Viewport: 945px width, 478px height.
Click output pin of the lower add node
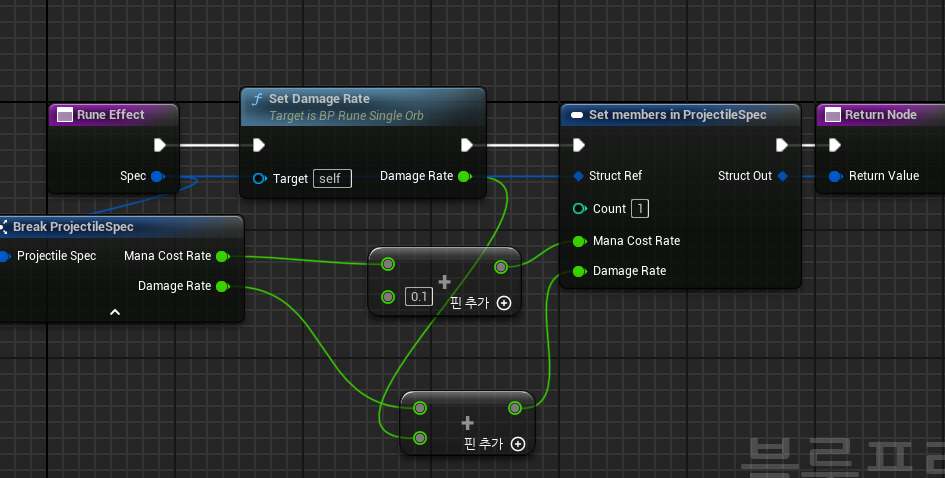pyautogui.click(x=515, y=408)
